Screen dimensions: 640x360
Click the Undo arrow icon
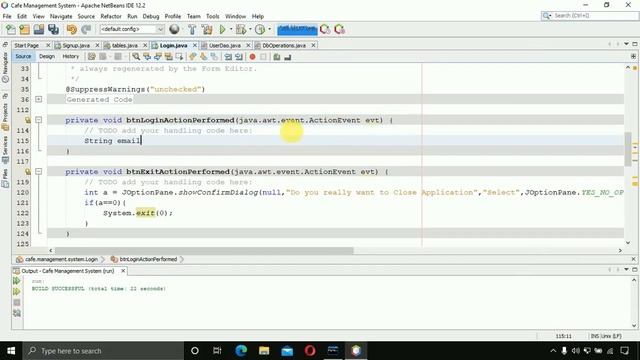72,29
